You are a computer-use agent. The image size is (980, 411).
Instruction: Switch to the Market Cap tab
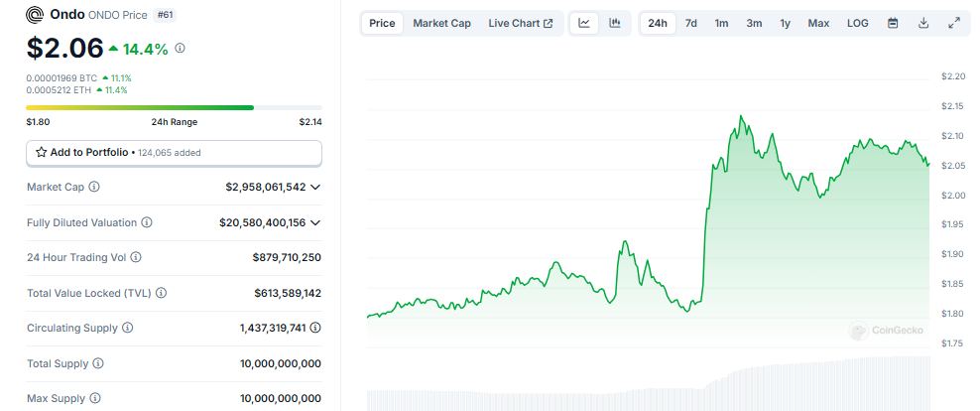(441, 23)
